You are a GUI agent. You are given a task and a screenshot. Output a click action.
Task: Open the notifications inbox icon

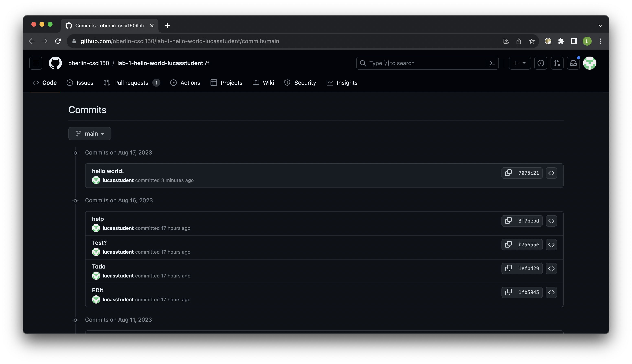pos(573,63)
